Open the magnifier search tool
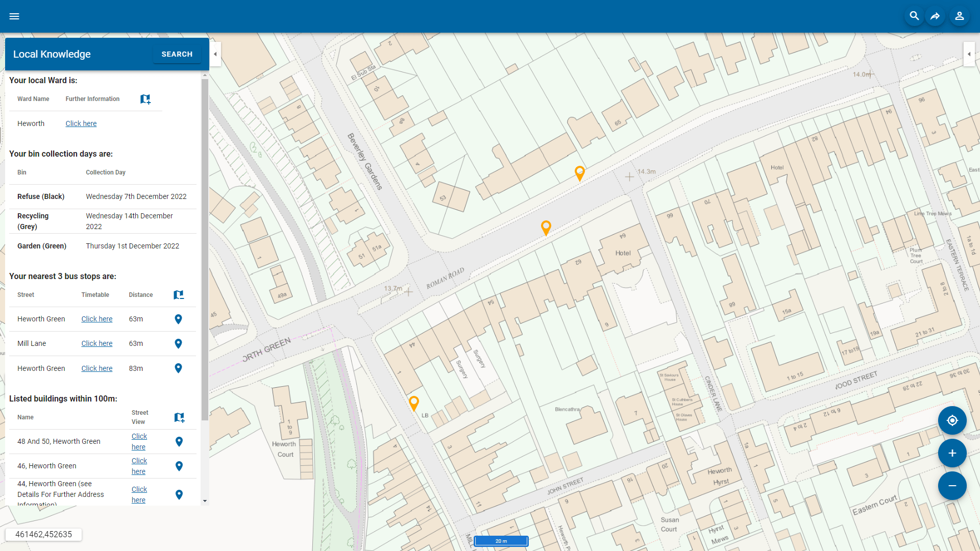The image size is (980, 551). 914,16
